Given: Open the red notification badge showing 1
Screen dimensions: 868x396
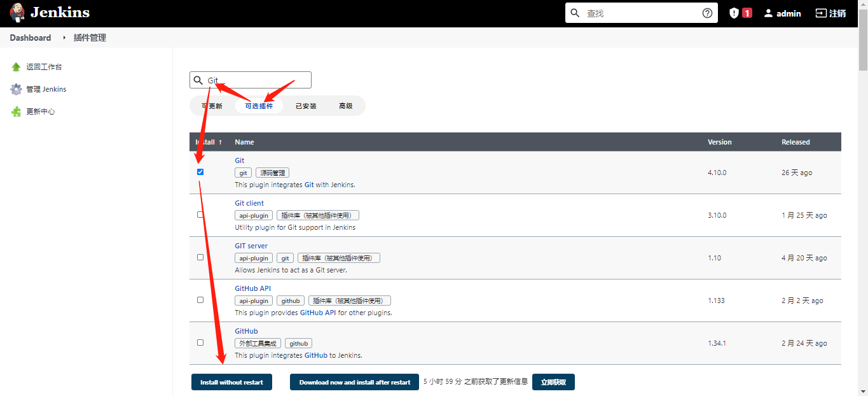Looking at the screenshot, I should 747,13.
